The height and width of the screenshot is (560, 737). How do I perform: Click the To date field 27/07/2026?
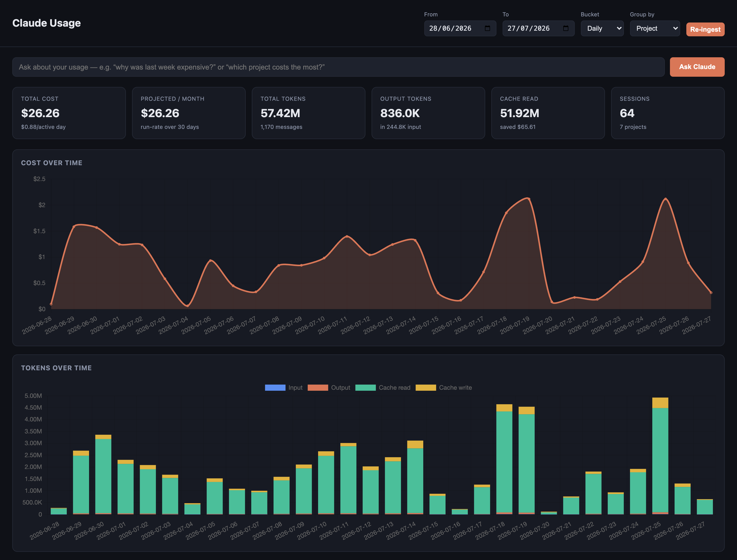pos(538,28)
